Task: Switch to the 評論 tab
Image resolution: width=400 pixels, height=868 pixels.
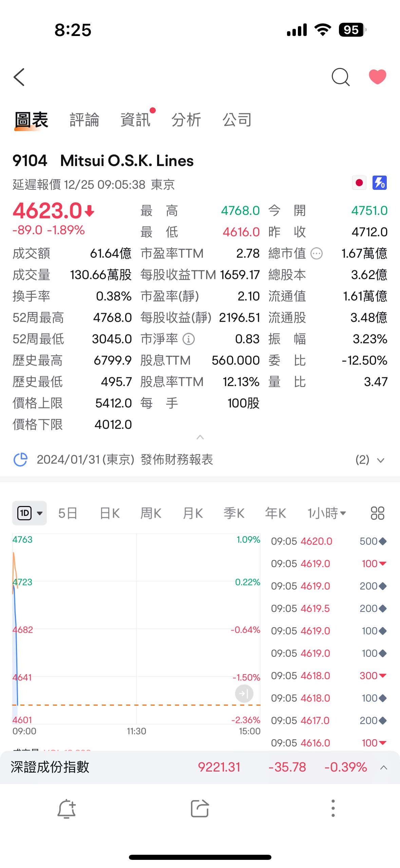Action: click(84, 120)
